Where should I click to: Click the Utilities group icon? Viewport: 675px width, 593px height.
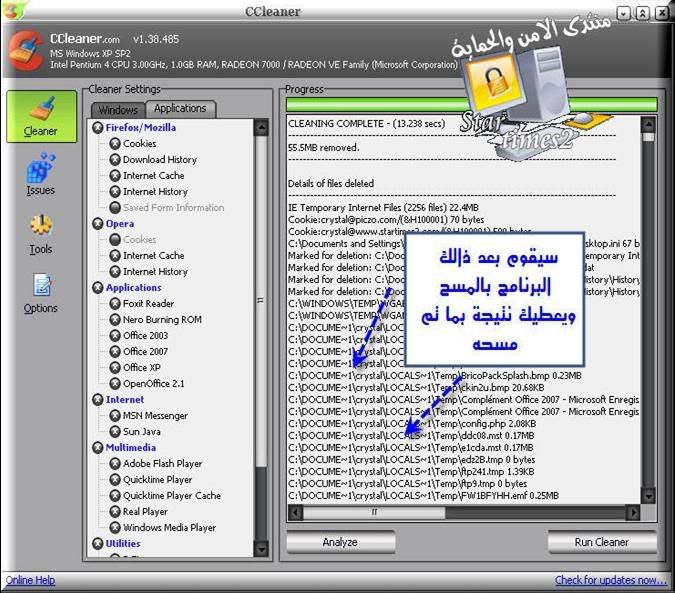[98, 544]
